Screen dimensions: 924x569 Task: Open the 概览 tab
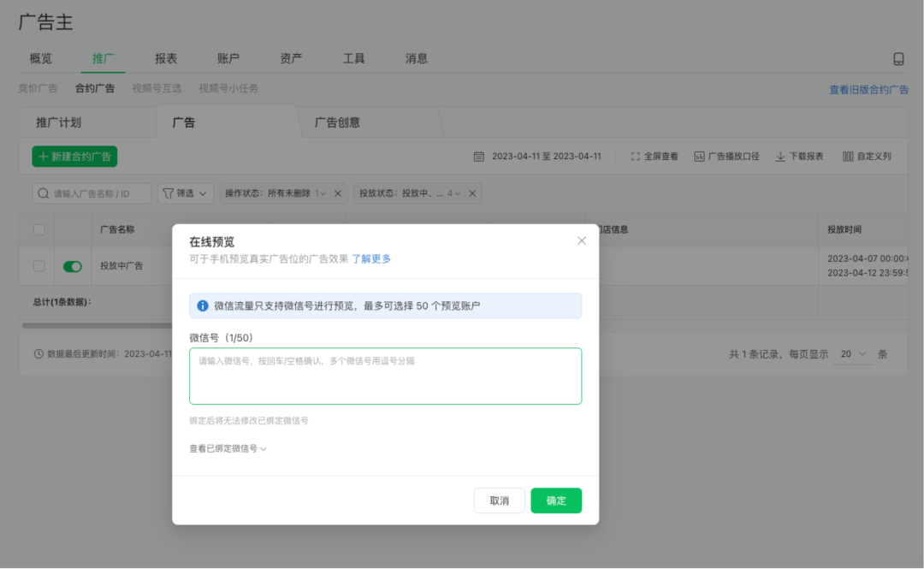[41, 58]
